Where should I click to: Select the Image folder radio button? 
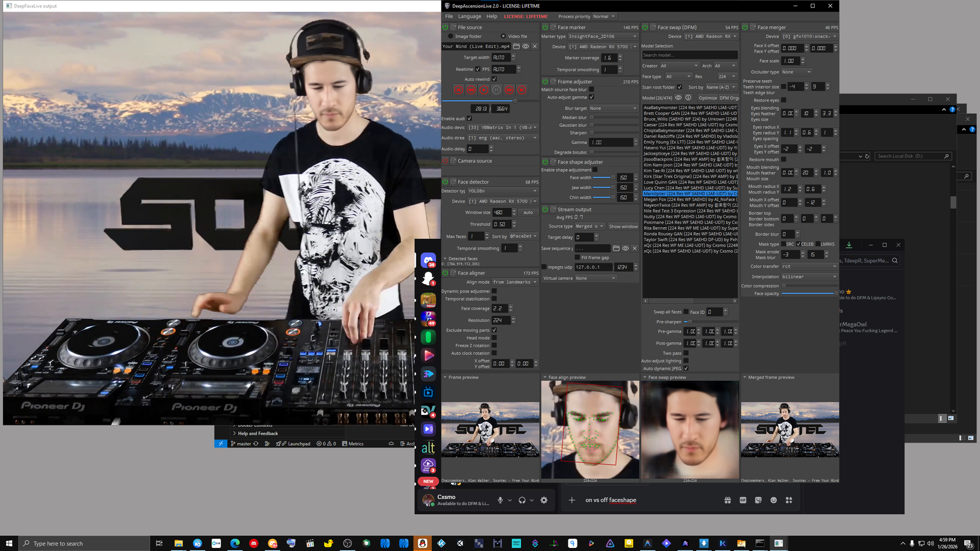click(451, 36)
